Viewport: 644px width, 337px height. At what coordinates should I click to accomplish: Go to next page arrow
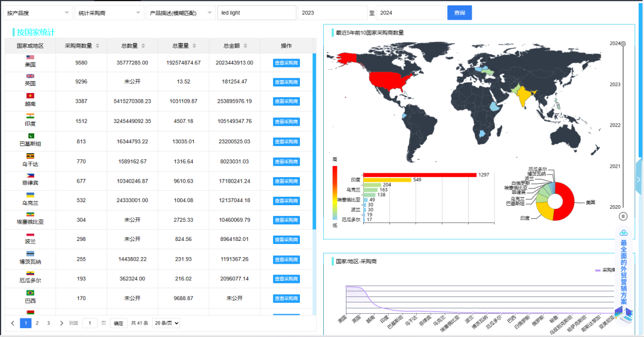point(61,323)
